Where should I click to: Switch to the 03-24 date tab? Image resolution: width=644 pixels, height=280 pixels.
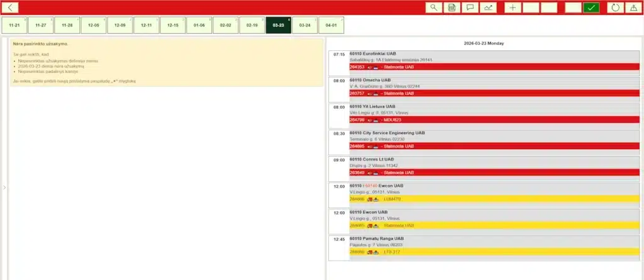304,25
